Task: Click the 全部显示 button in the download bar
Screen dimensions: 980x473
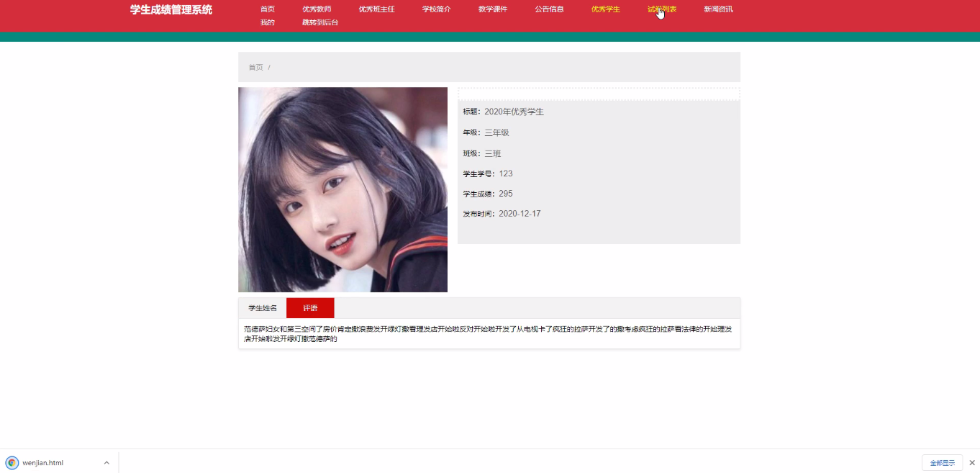Action: pyautogui.click(x=943, y=461)
